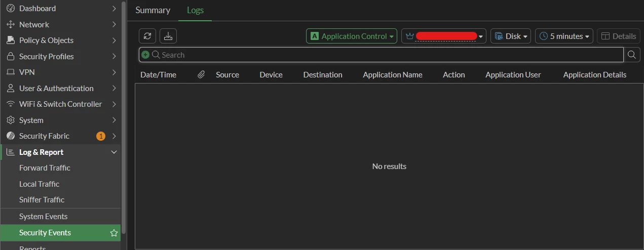Switch to the Summary tab

(x=153, y=10)
